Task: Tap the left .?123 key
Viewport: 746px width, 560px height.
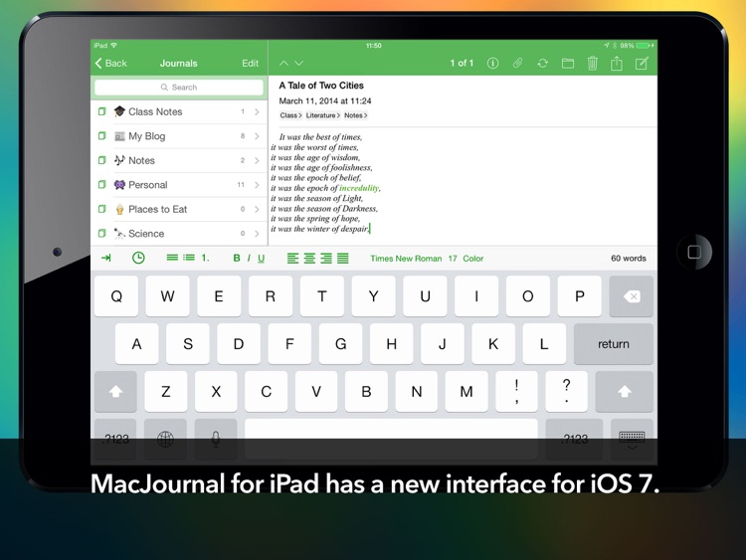Action: tap(115, 439)
